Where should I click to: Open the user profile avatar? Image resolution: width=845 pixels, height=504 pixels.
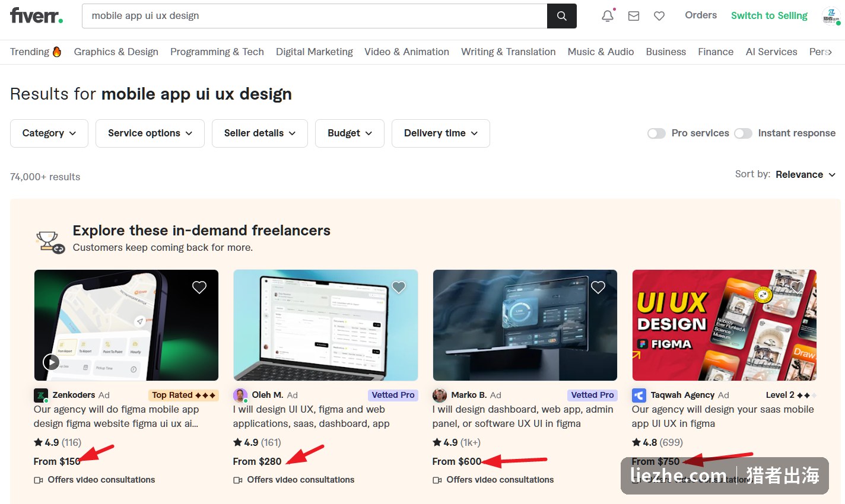click(x=831, y=16)
